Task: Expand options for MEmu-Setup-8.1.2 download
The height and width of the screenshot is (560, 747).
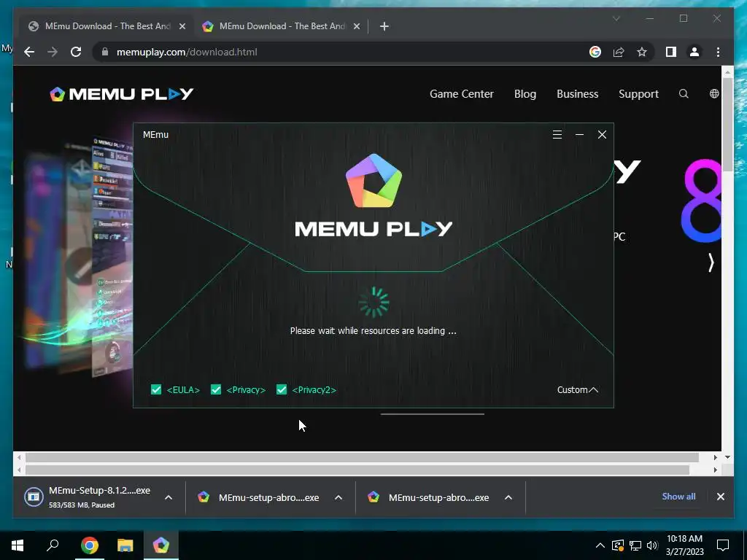Action: 169,497
